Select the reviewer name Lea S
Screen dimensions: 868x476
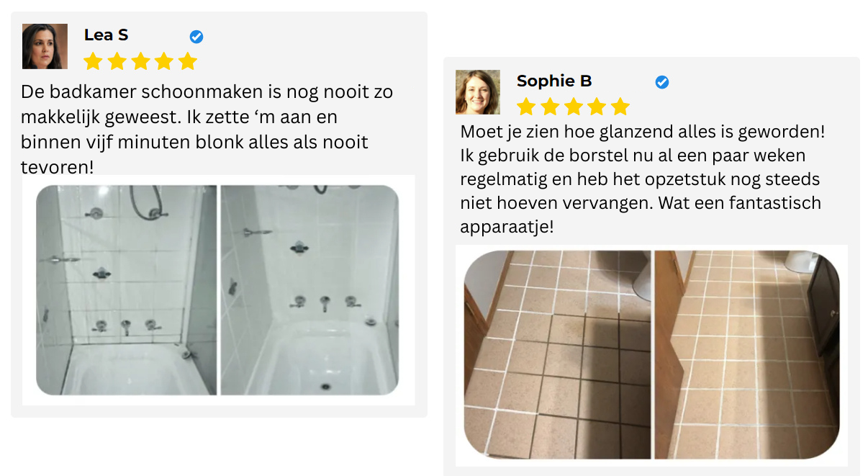point(106,35)
